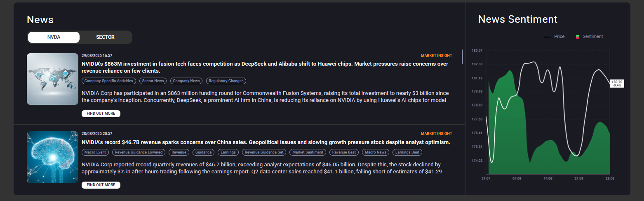644x201 pixels.
Task: Select the NVDA news tab
Action: tap(54, 37)
